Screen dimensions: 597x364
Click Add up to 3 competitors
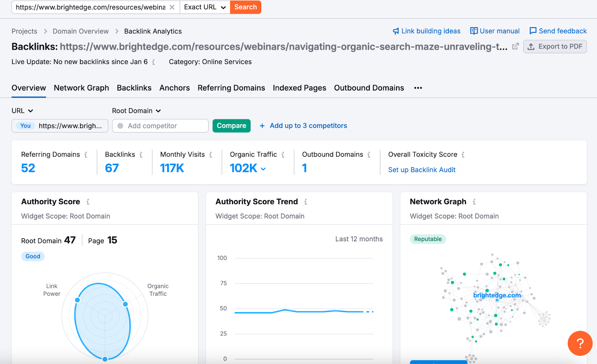click(303, 126)
